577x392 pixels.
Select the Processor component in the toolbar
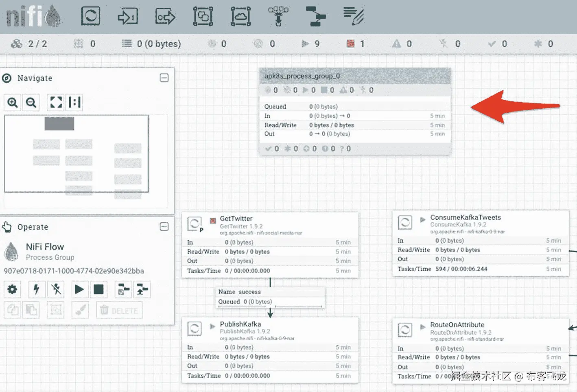pos(90,16)
